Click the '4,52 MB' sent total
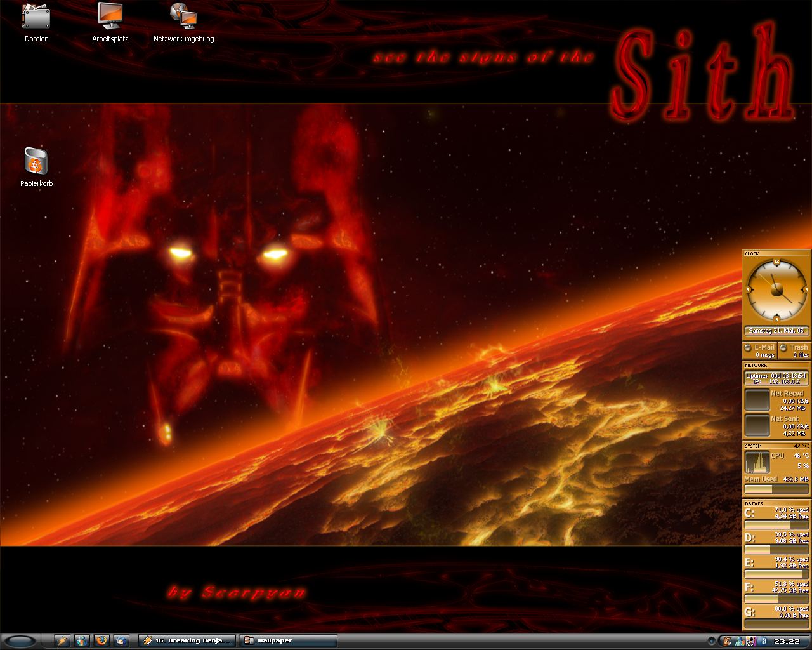 [x=794, y=434]
